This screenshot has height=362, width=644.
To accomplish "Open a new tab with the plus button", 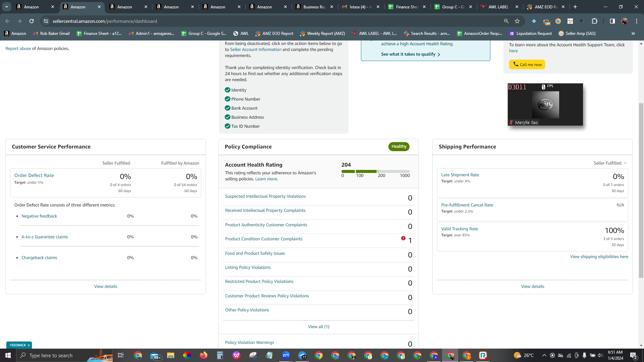I will [575, 7].
